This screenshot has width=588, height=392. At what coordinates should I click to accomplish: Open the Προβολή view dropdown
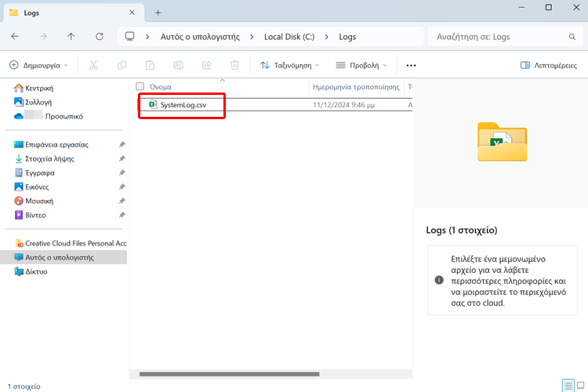pos(361,66)
